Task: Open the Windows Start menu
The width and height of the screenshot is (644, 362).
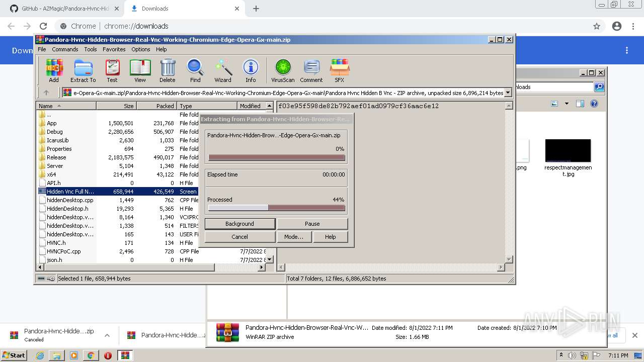Action: [14, 355]
